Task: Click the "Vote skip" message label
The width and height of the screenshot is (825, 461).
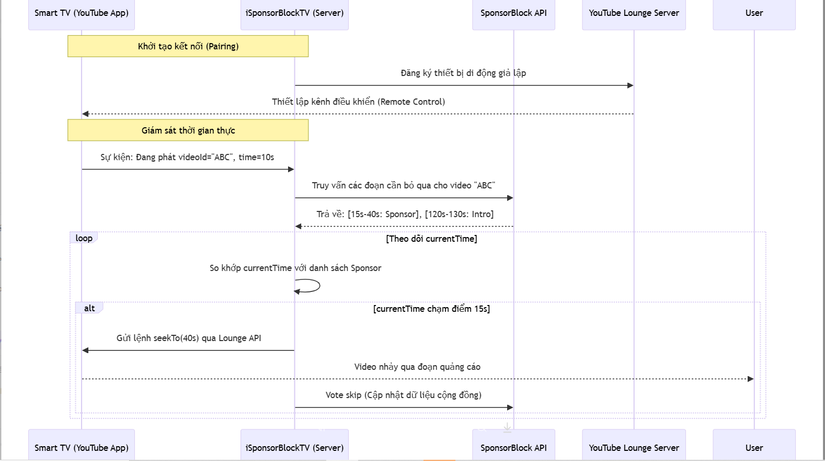Action: coord(404,395)
